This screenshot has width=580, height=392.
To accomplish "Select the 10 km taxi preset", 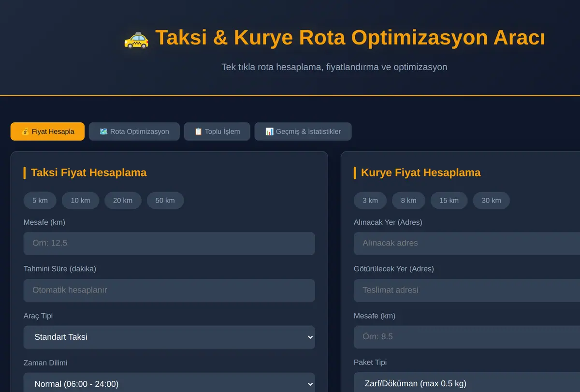I will (80, 201).
